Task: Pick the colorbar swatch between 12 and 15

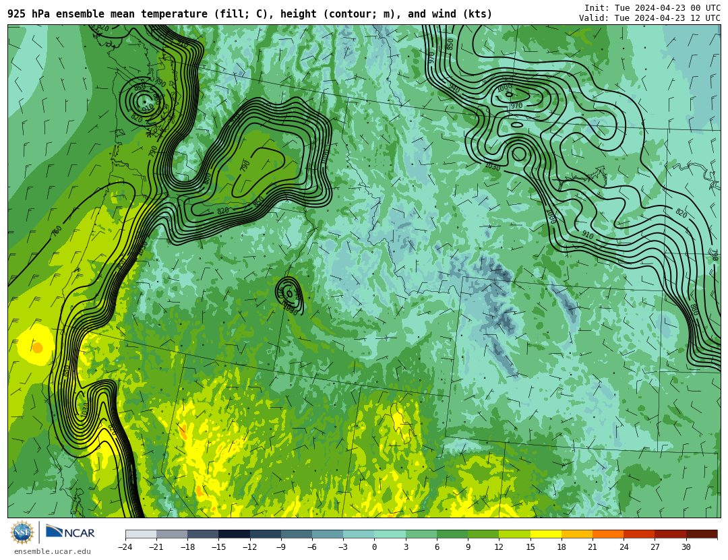Action: [x=514, y=534]
